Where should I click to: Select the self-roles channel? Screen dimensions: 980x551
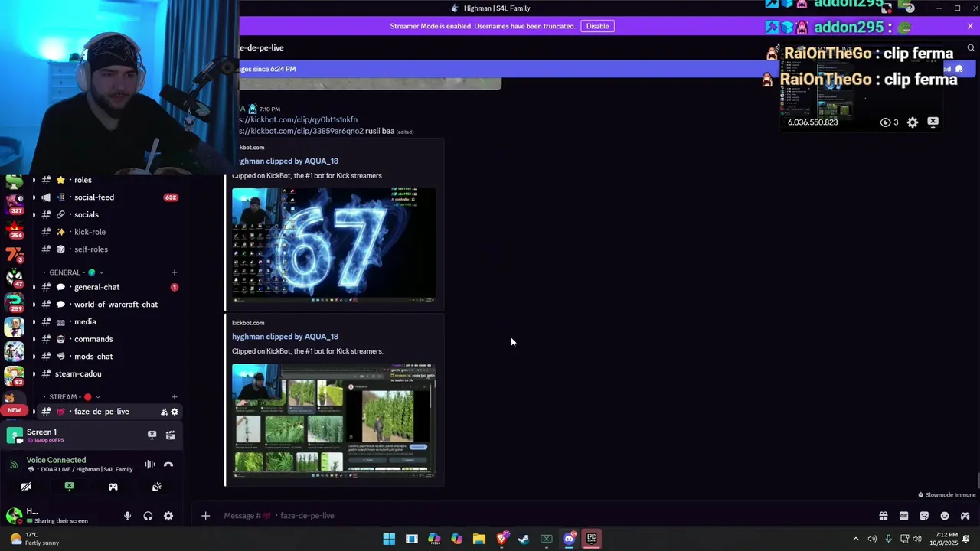tap(90, 249)
